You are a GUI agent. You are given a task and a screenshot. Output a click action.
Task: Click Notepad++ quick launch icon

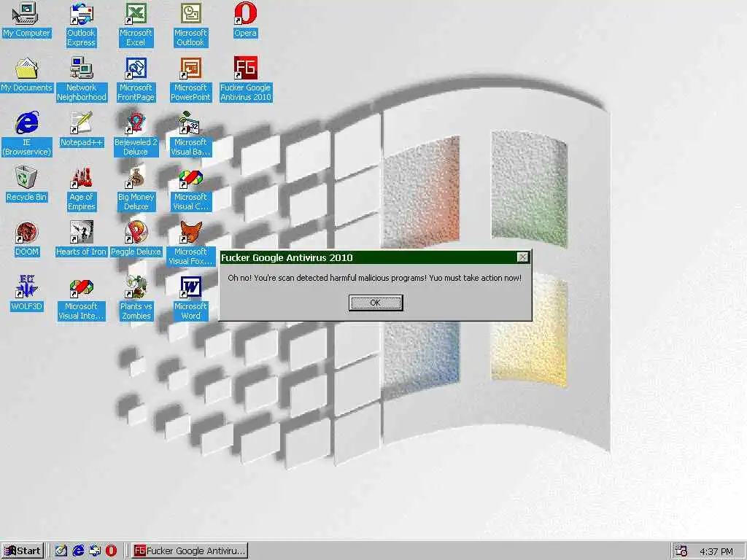pos(61,551)
